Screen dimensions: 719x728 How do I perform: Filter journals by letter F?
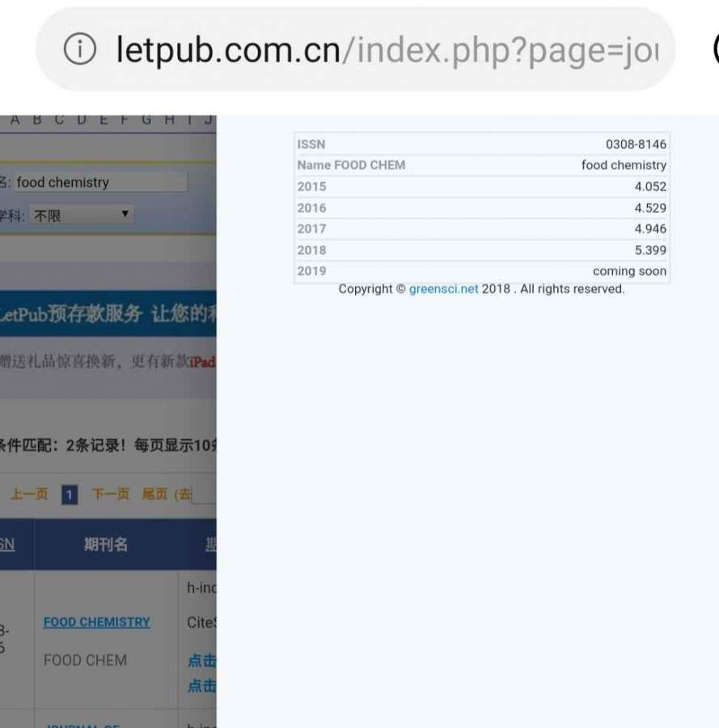[x=125, y=120]
